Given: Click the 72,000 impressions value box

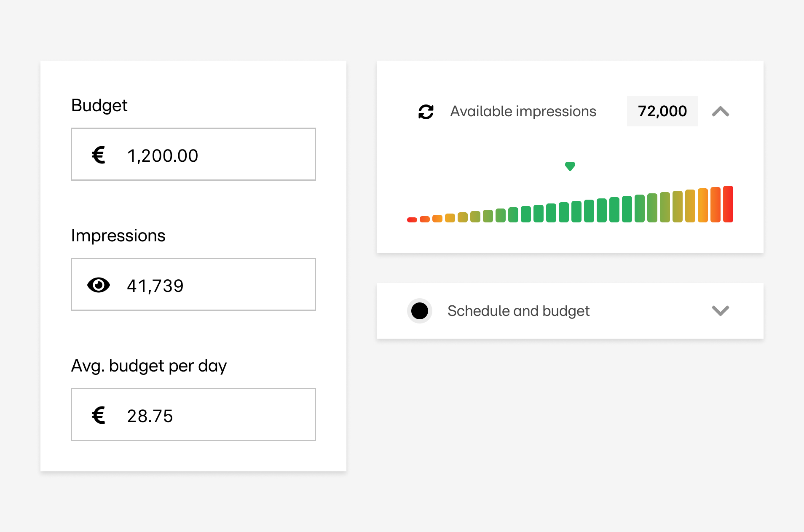Looking at the screenshot, I should [662, 111].
